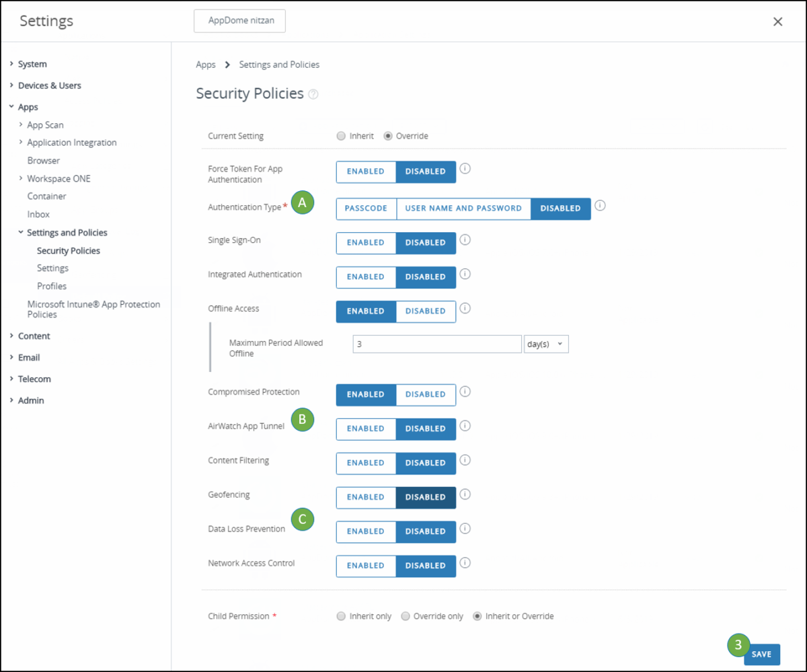
Task: Click info icon next to Network Access Control
Action: [465, 563]
